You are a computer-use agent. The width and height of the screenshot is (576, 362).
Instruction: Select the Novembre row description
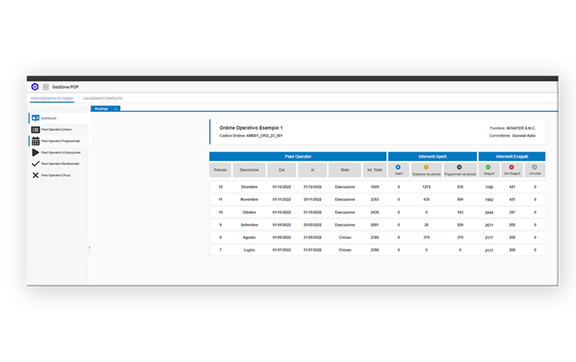249,200
